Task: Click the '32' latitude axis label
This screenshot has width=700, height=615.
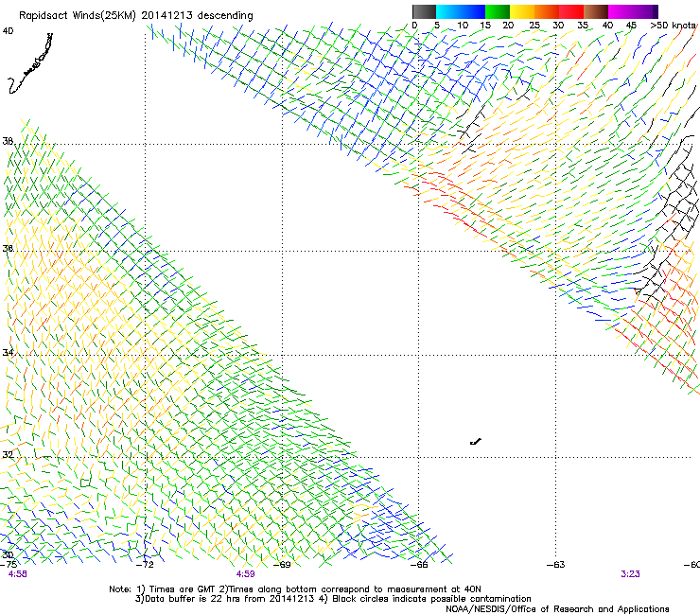Action: 8,455
